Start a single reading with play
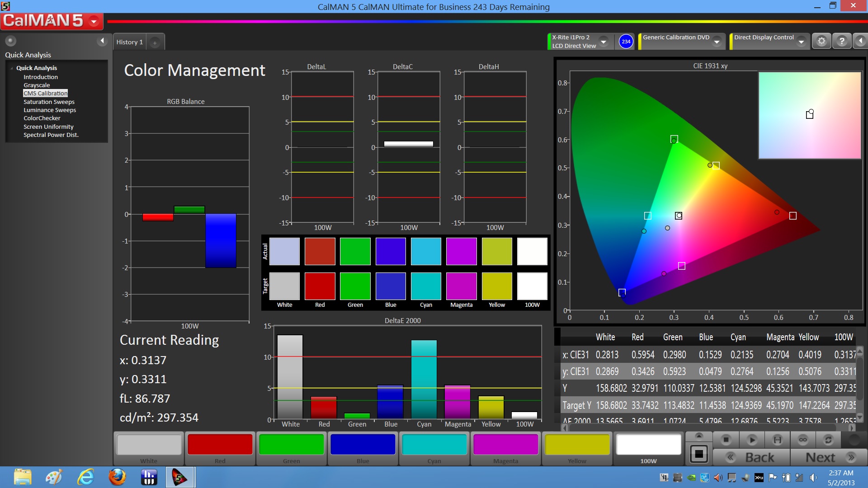The height and width of the screenshot is (488, 868). [x=752, y=439]
